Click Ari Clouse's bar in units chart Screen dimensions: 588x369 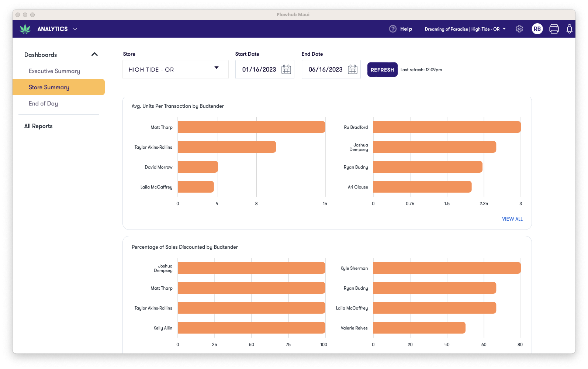tap(422, 187)
